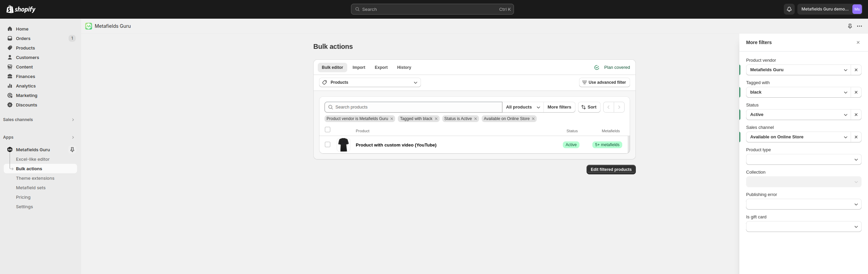
Task: Click the Shopify logo
Action: coord(21,9)
